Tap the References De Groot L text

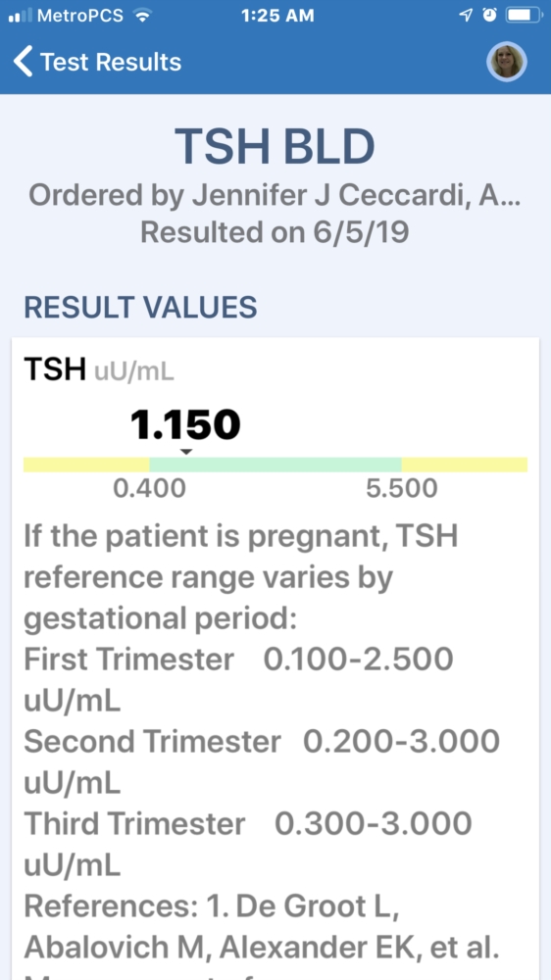point(212,908)
